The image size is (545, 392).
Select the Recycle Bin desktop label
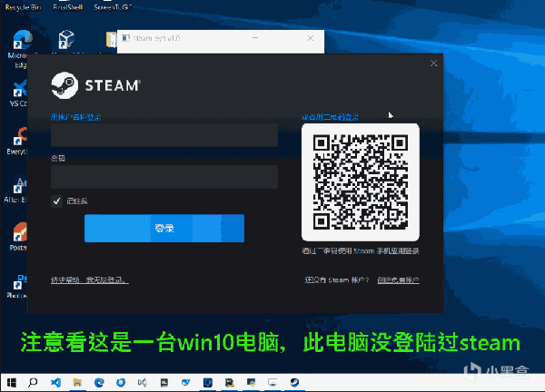click(x=24, y=7)
